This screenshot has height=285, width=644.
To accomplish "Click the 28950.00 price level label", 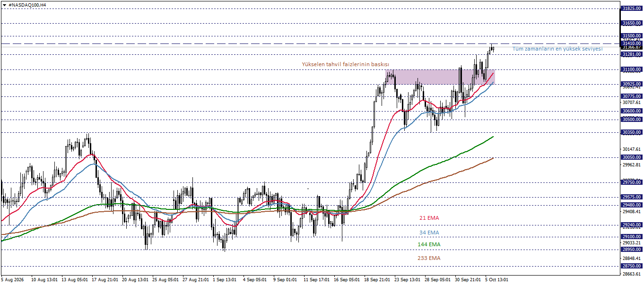I will tap(631, 249).
